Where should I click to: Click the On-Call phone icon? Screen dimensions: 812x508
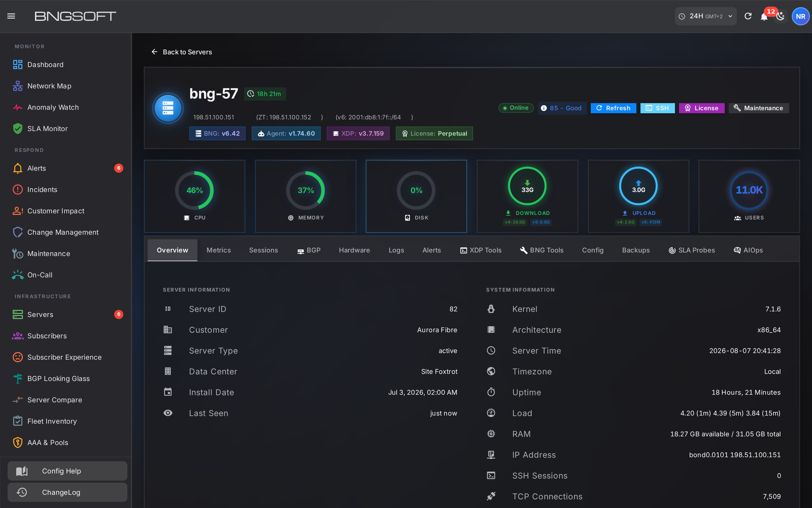[18, 275]
